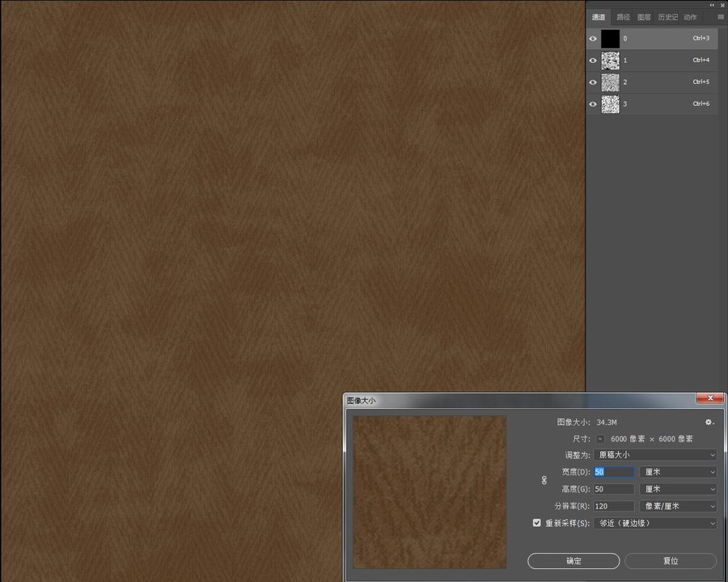Toggle visibility of channel 0
Screen dimensions: 728x582
[x=593, y=39]
